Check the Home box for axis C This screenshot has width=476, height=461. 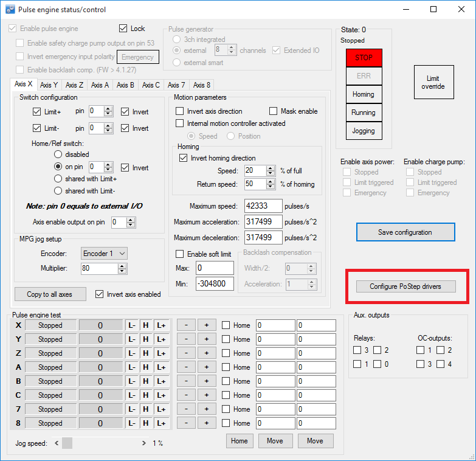click(226, 395)
